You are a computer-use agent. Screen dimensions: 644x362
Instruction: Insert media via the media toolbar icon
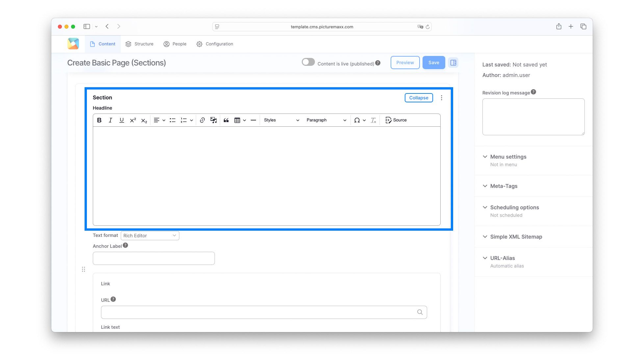tap(213, 120)
